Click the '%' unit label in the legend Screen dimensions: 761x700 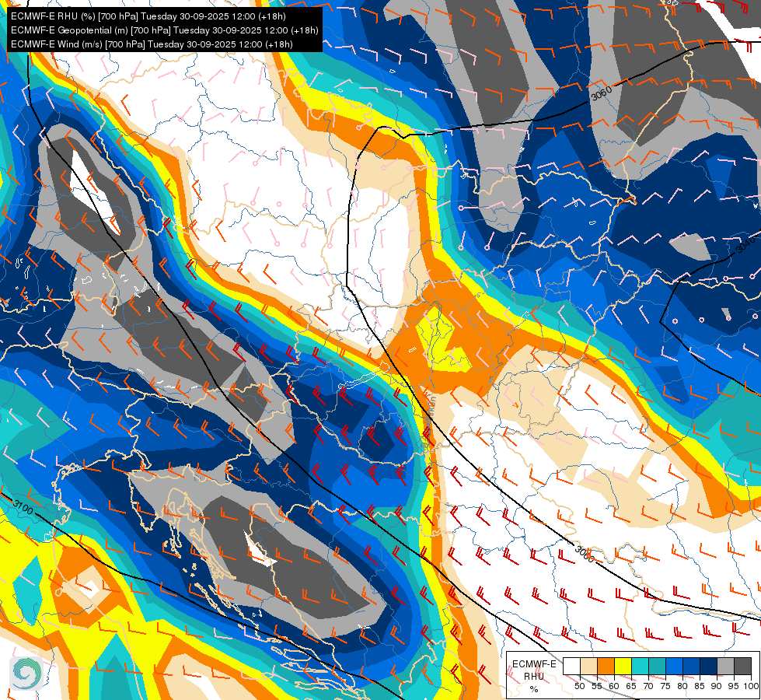tap(534, 689)
